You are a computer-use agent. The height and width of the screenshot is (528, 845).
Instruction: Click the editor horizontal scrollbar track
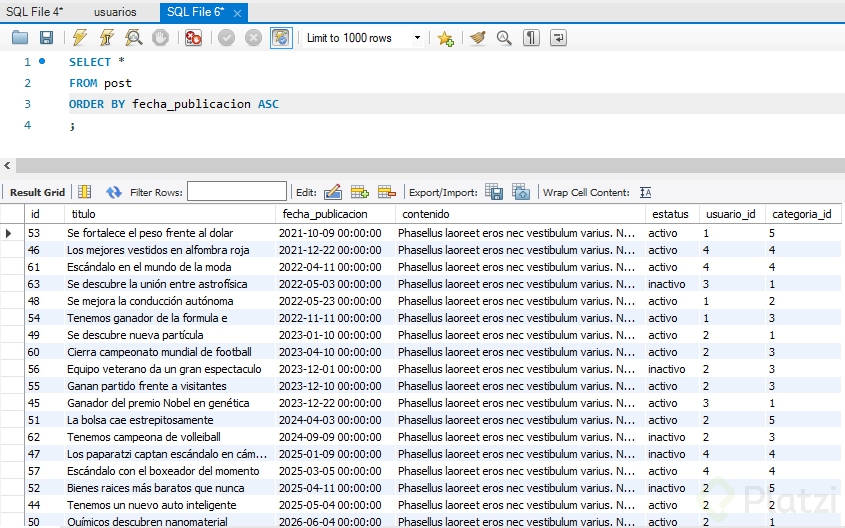click(430, 165)
